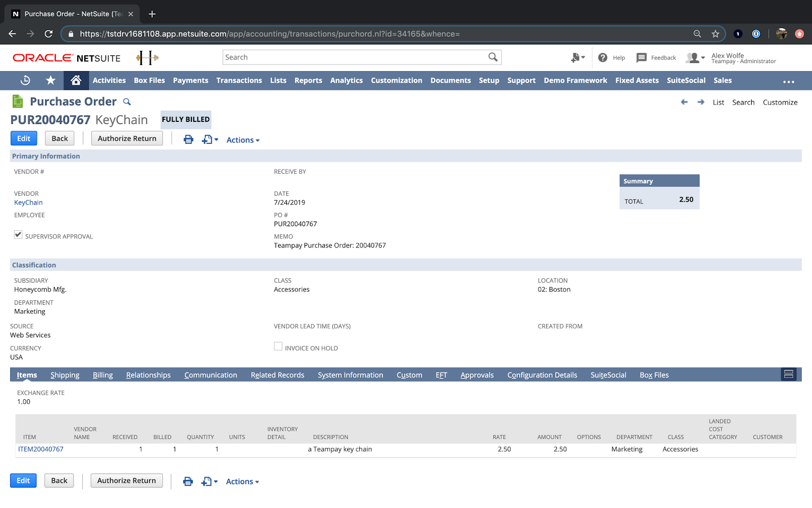Click the magnifier beside Purchase Order title
Image resolution: width=812 pixels, height=508 pixels.
127,102
